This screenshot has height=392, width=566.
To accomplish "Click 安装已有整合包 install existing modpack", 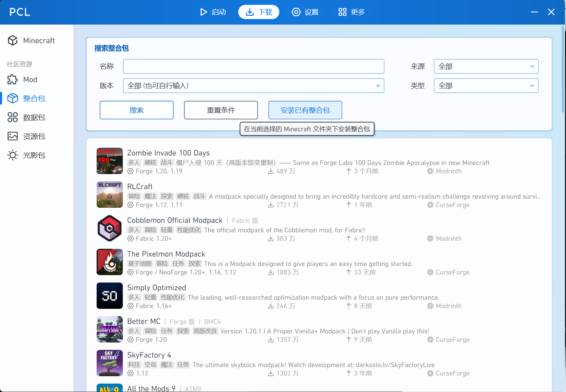I will point(305,110).
